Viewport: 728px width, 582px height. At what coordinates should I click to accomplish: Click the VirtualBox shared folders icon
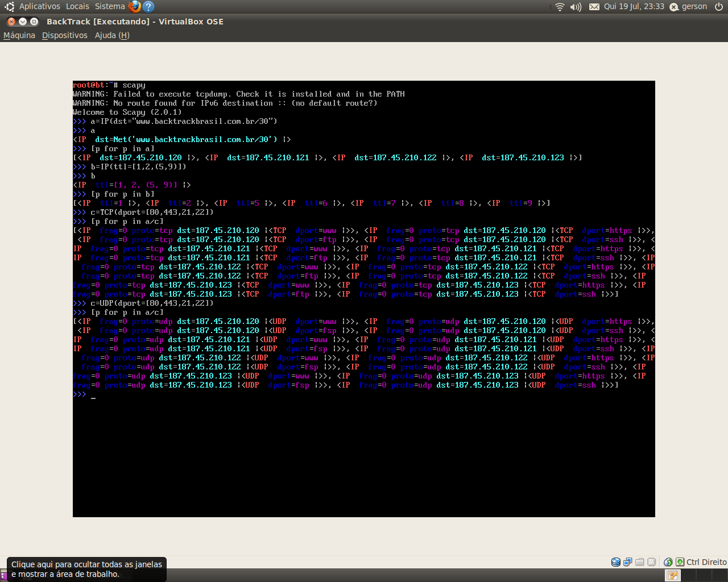pyautogui.click(x=639, y=562)
